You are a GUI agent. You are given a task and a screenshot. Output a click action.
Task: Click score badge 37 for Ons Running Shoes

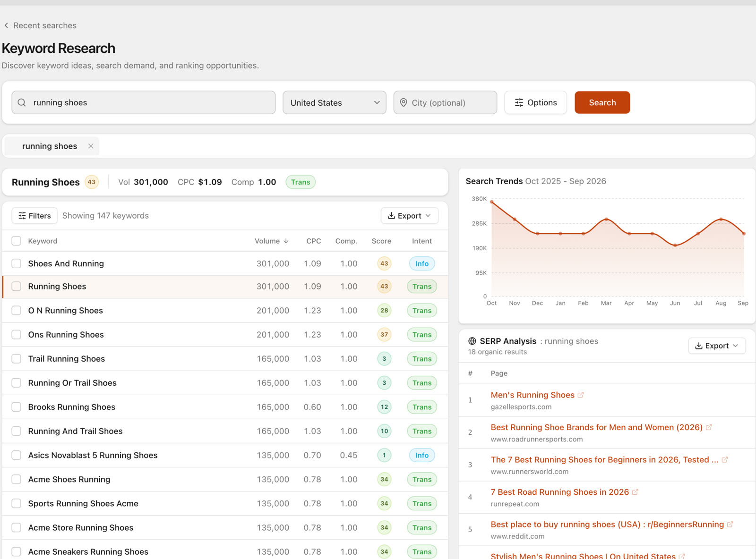pyautogui.click(x=384, y=334)
